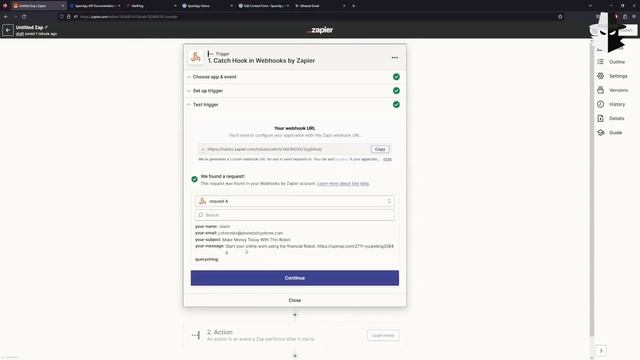The height and width of the screenshot is (360, 640).
Task: Switch to the fourth browser tab
Action: (207, 6)
